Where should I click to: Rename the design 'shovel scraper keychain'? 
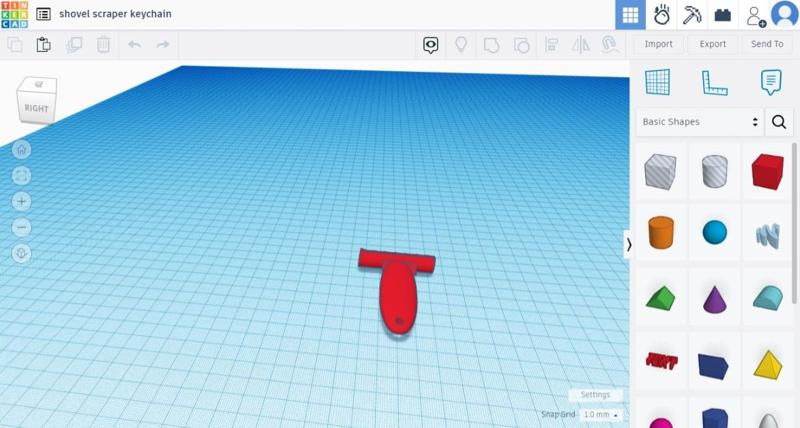(115, 14)
